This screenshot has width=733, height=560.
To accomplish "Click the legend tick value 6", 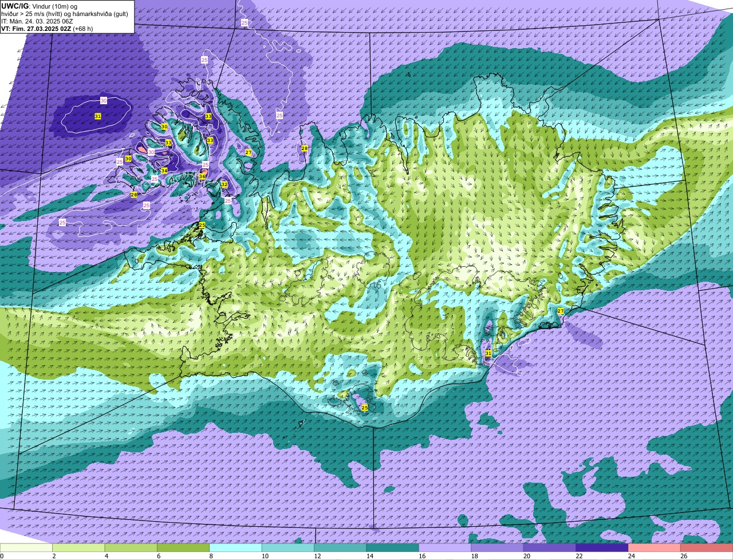I will pyautogui.click(x=158, y=556).
